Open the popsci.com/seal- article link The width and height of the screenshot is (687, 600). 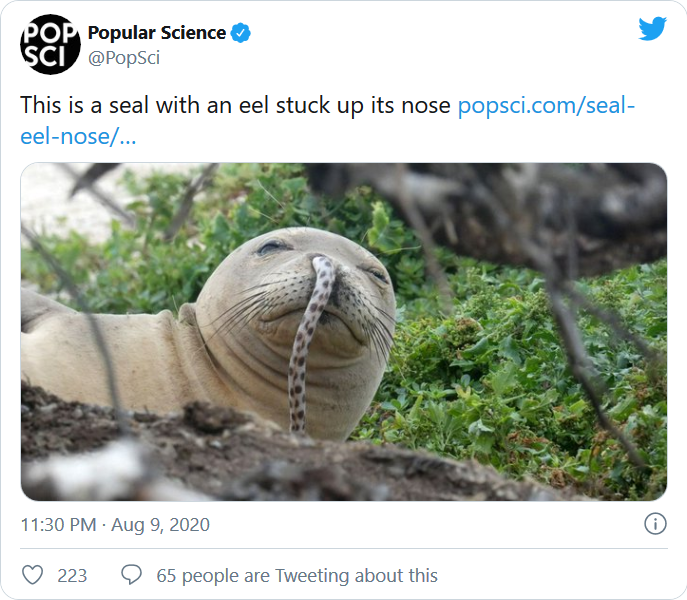(546, 105)
